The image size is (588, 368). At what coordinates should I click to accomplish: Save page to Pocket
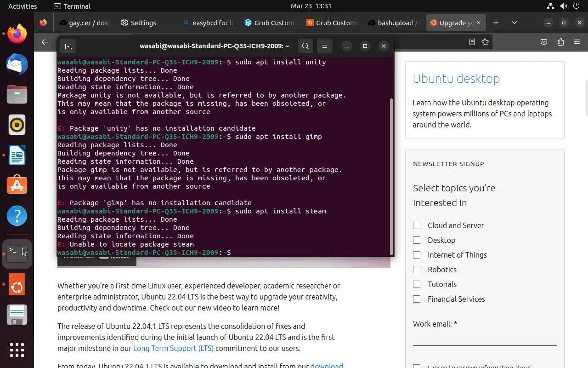[x=544, y=42]
